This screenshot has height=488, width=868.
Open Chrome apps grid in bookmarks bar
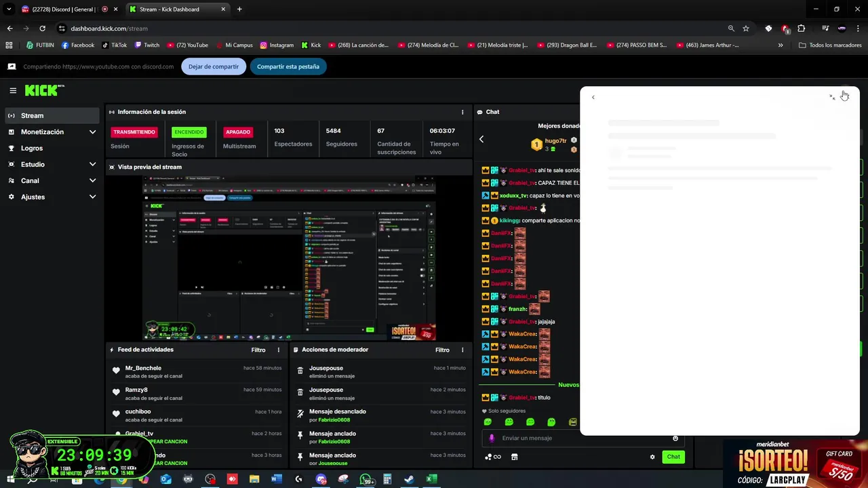click(x=9, y=45)
